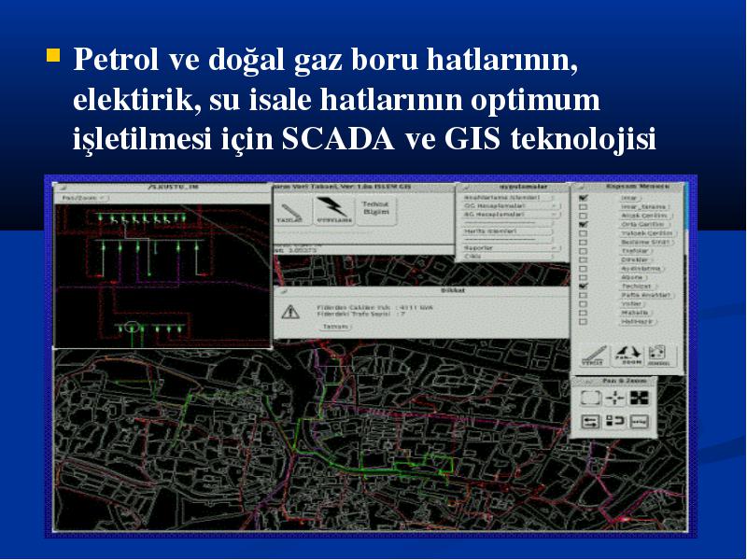The height and width of the screenshot is (560, 747).
Task: Open Anahtarlama İşlemleri menu entry
Action: point(508,197)
